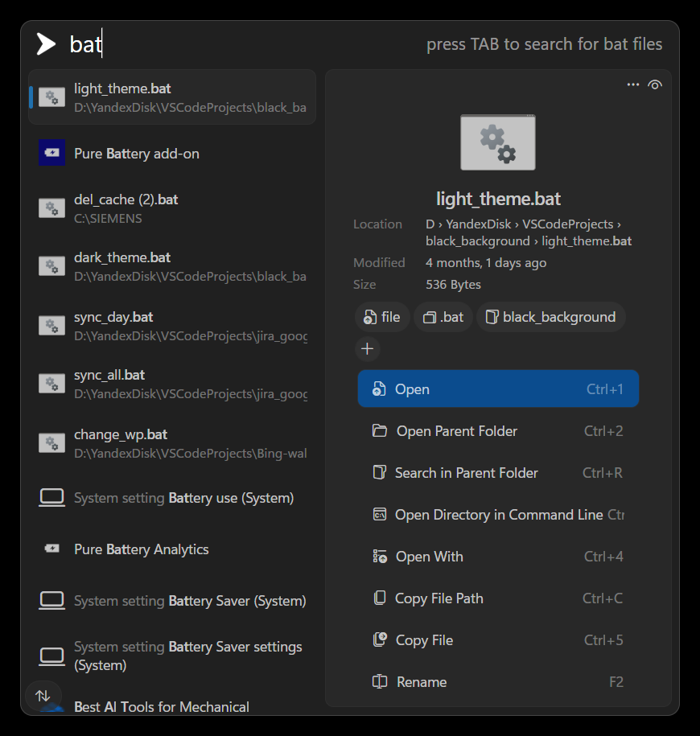
Task: Click the black_background folder tag
Action: pyautogui.click(x=551, y=317)
